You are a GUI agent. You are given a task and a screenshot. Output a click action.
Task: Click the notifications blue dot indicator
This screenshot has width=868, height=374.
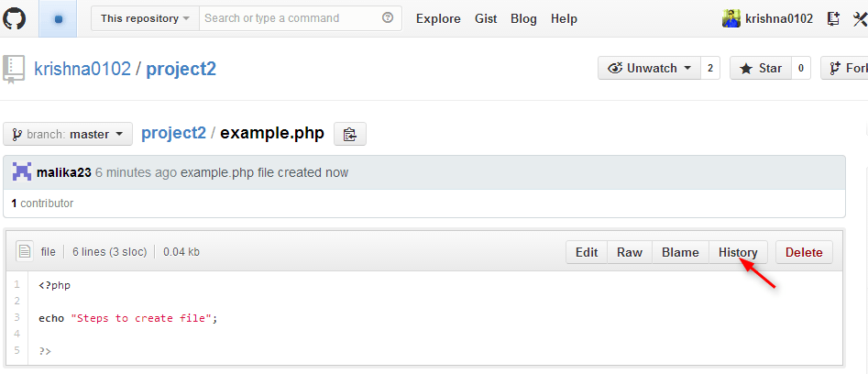(58, 19)
